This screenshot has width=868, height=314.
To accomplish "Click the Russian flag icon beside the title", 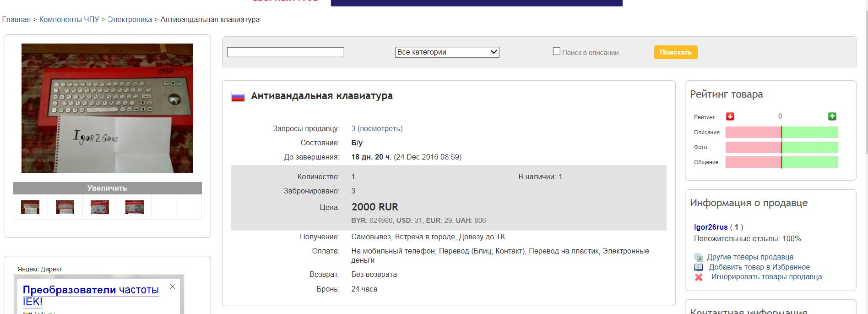I will tap(238, 96).
